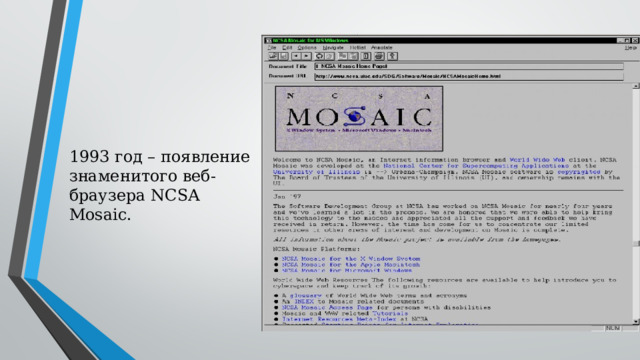Image resolution: width=640 pixels, height=360 pixels.
Task: Open the Hotlist menu
Action: coord(358,48)
